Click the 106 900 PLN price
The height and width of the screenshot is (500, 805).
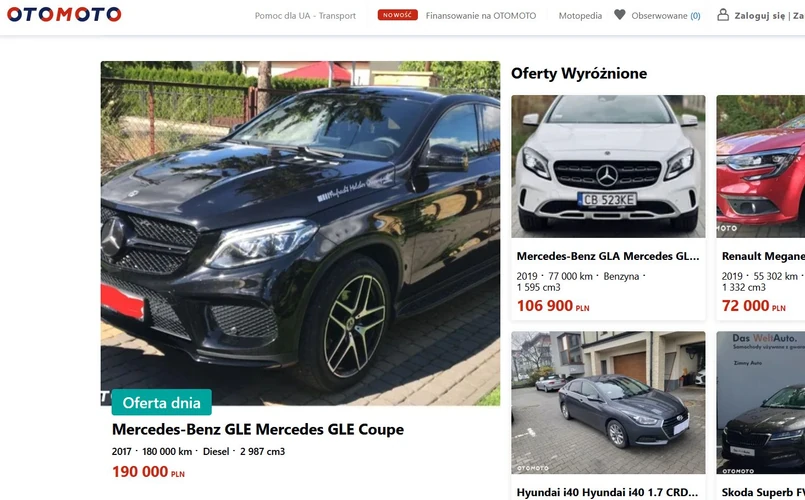553,306
